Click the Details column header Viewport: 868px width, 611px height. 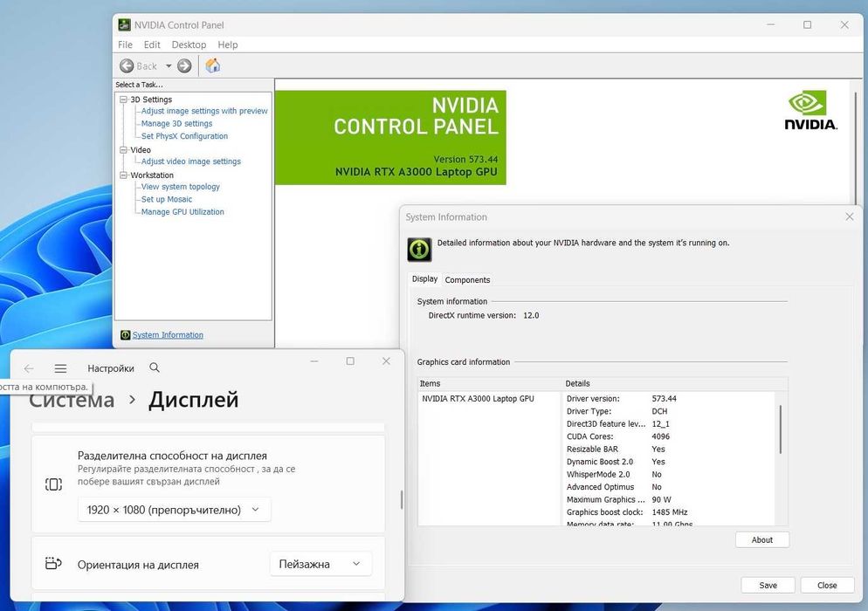point(674,383)
